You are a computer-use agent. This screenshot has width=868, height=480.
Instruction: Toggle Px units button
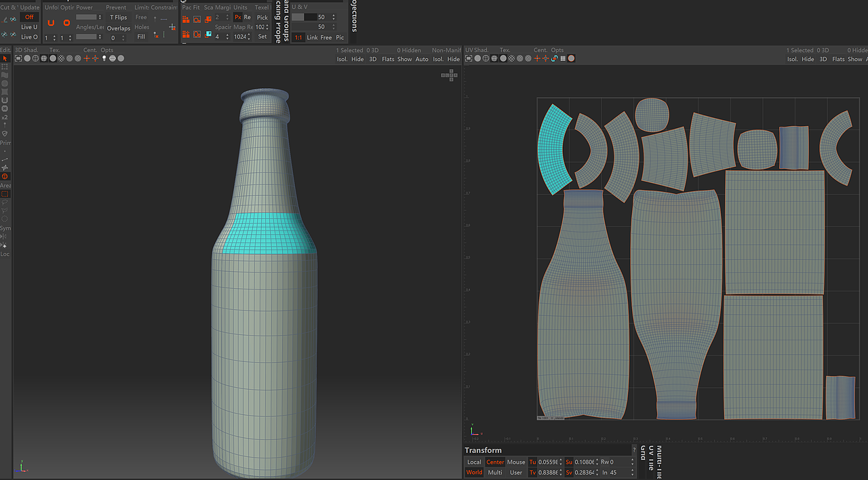[237, 17]
